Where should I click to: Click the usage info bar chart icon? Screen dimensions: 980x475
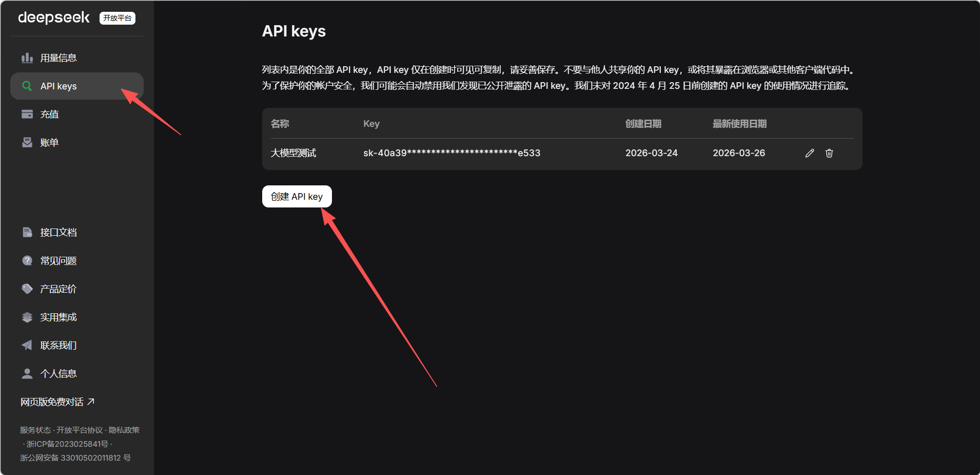point(27,58)
